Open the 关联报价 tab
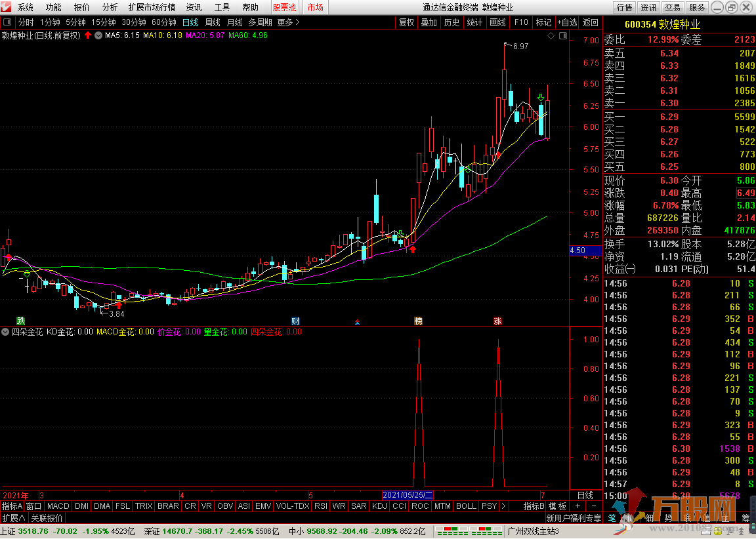 click(x=47, y=518)
